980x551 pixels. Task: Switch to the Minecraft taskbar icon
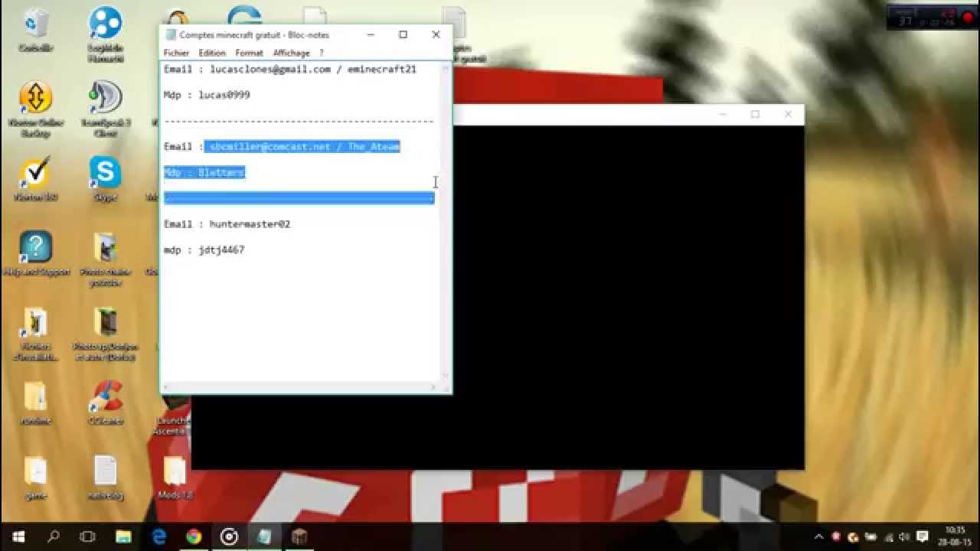(299, 536)
